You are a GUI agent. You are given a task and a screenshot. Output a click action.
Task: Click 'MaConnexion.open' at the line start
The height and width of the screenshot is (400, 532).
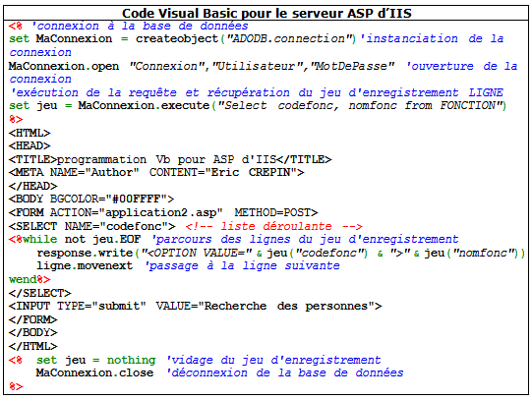click(x=64, y=66)
